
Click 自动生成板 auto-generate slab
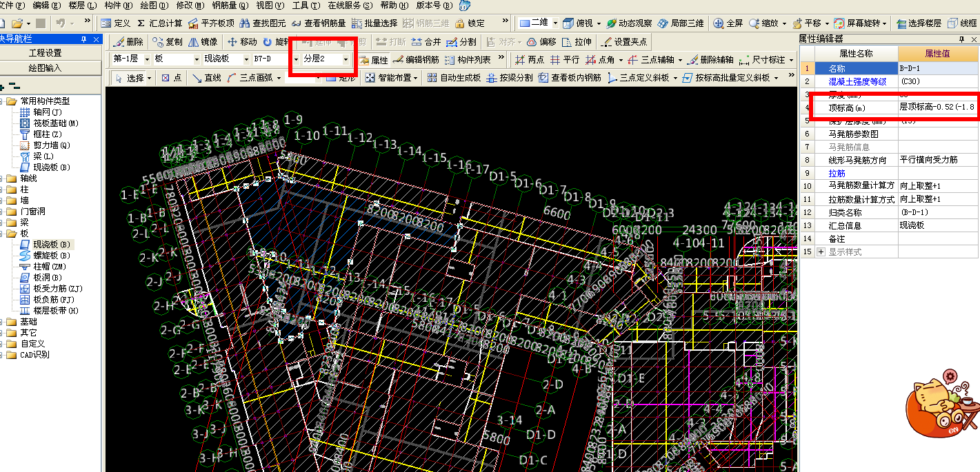tap(454, 78)
